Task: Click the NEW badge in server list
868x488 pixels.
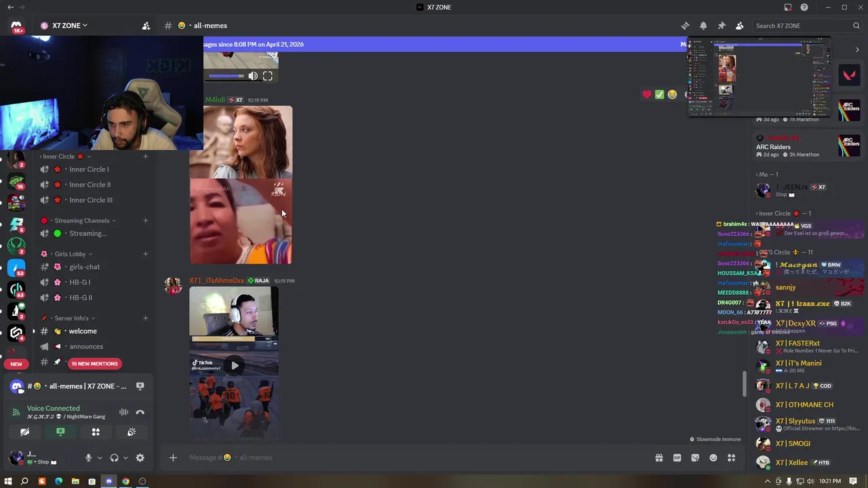Action: click(16, 364)
